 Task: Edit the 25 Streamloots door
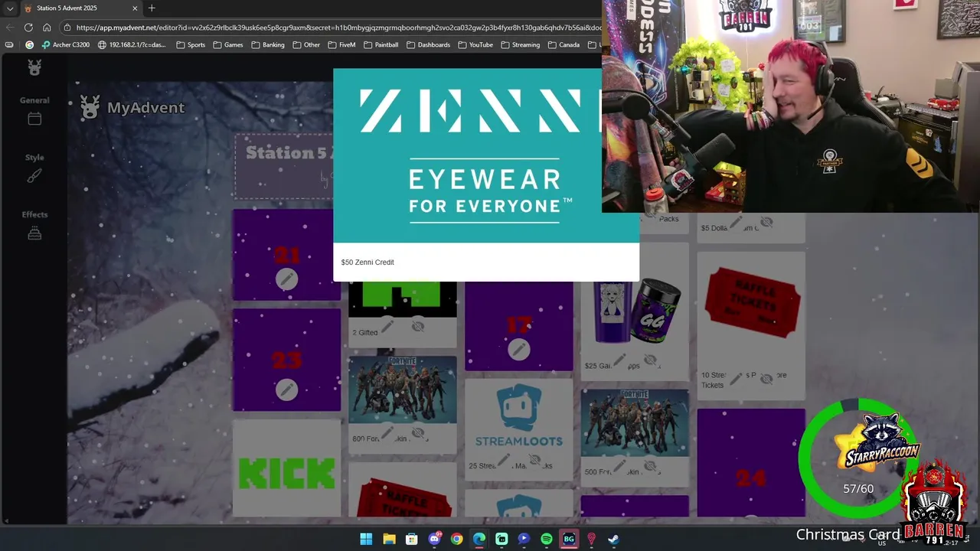(504, 460)
